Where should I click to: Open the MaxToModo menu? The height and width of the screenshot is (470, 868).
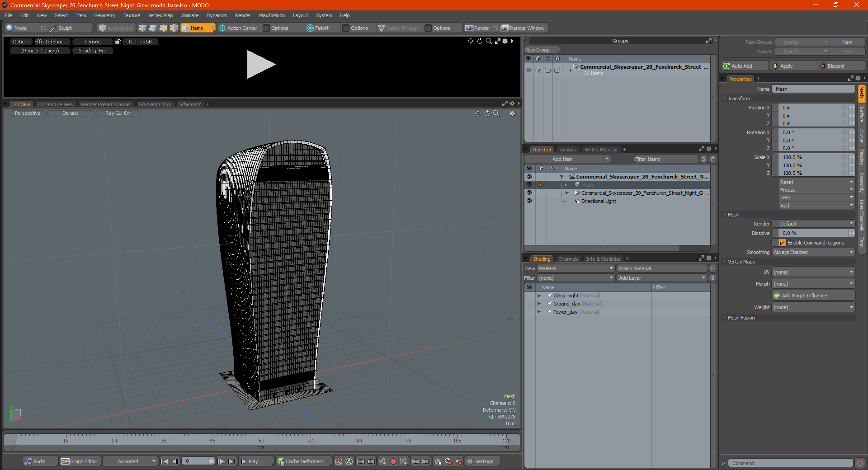tap(272, 15)
